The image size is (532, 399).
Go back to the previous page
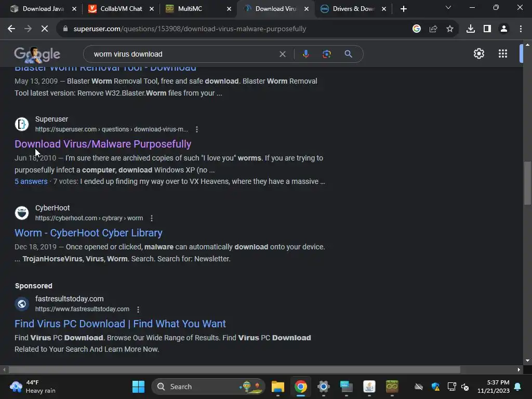point(11,29)
